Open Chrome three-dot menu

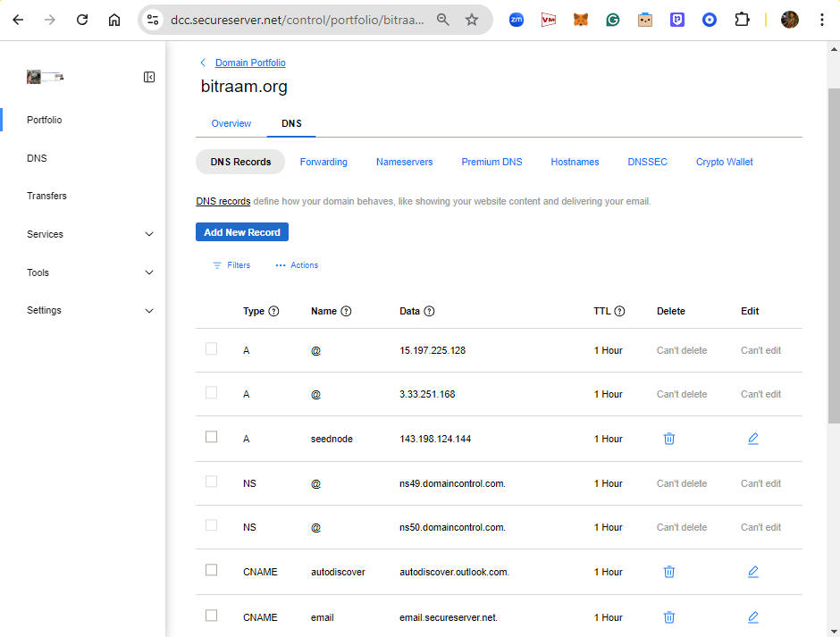click(x=822, y=20)
